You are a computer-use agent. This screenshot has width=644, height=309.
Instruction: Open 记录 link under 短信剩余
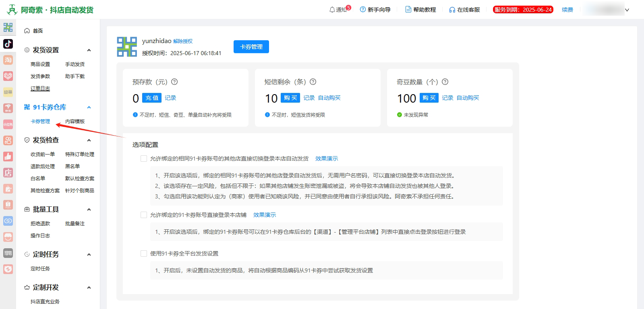[309, 98]
